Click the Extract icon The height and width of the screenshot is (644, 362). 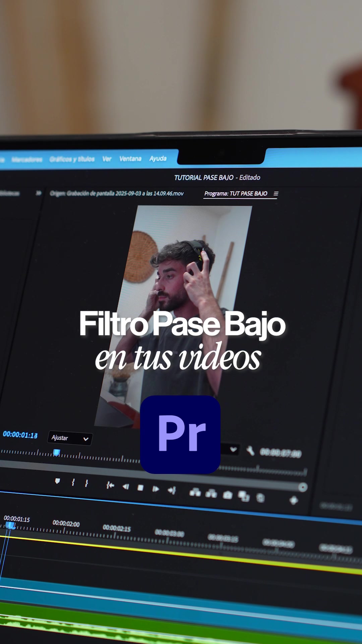tap(211, 493)
